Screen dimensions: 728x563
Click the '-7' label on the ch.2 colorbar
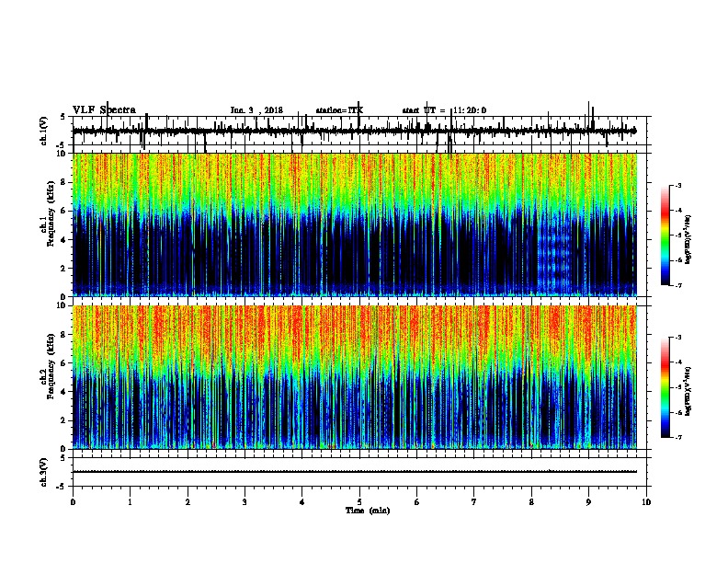677,437
